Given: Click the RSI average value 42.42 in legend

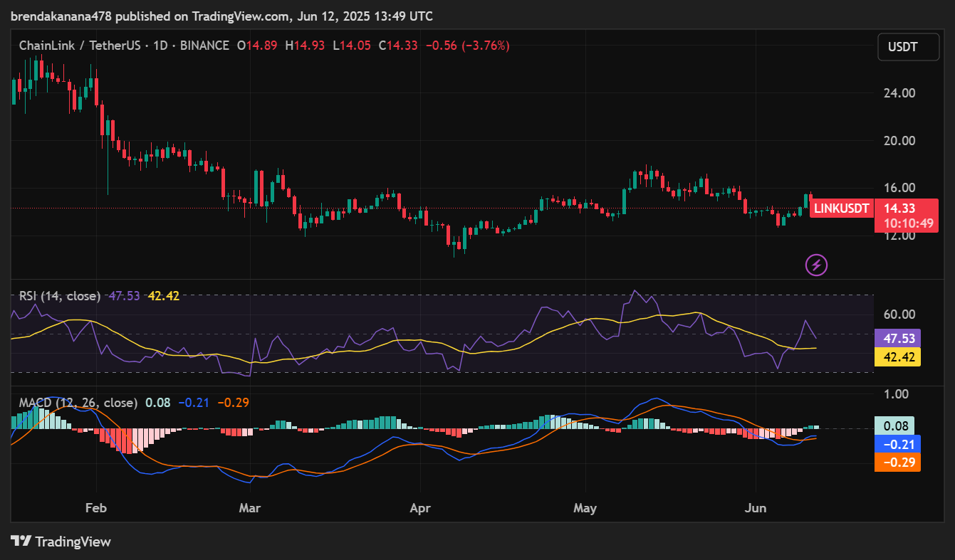Looking at the screenshot, I should tap(164, 296).
